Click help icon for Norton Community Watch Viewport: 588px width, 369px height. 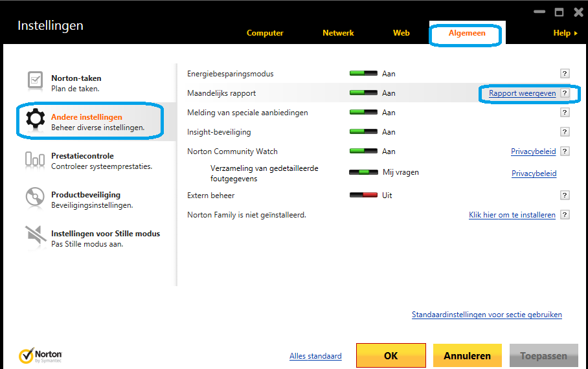pyautogui.click(x=565, y=151)
